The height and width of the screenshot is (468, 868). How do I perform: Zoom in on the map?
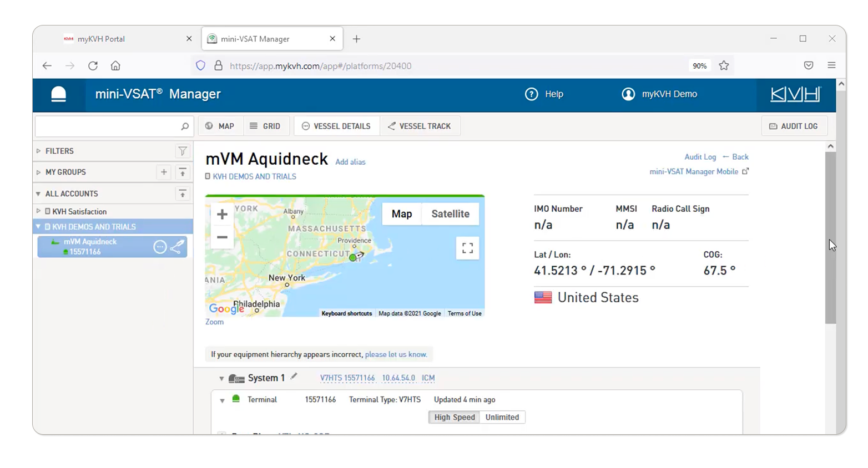click(222, 215)
